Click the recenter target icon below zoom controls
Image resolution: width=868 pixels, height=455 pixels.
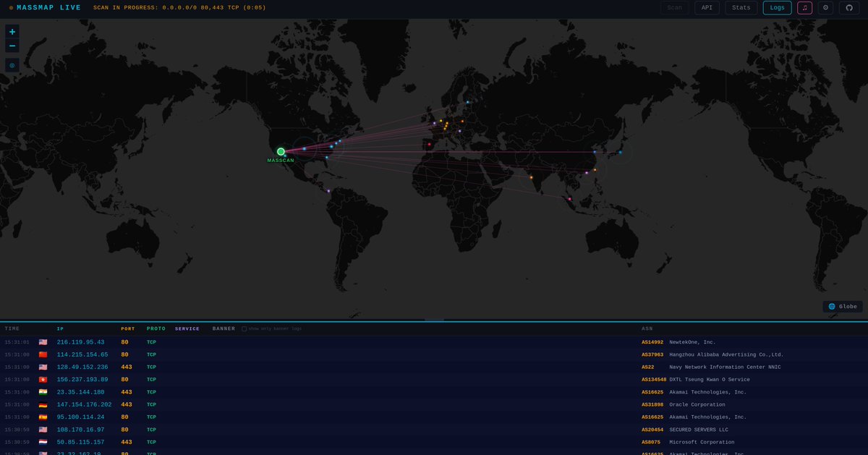pyautogui.click(x=12, y=65)
